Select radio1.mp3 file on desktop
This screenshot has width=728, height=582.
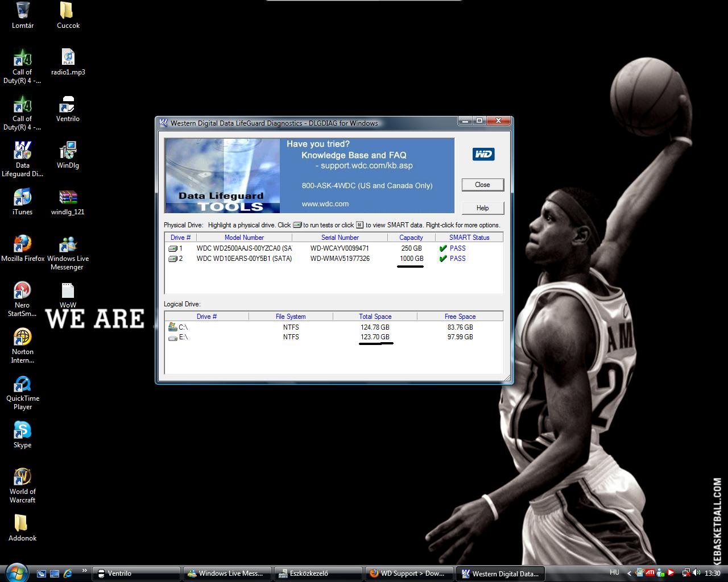coord(68,62)
